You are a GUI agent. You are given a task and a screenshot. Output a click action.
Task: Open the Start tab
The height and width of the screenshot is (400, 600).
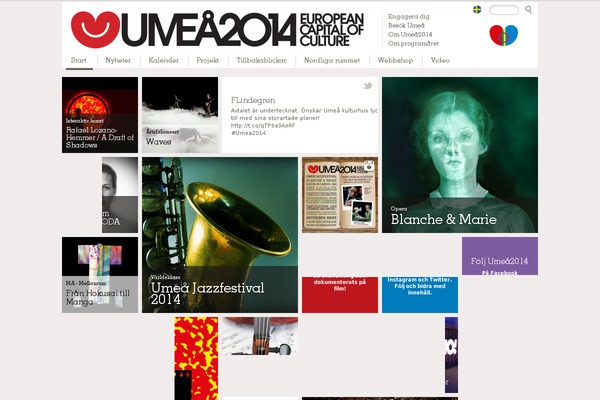click(79, 60)
